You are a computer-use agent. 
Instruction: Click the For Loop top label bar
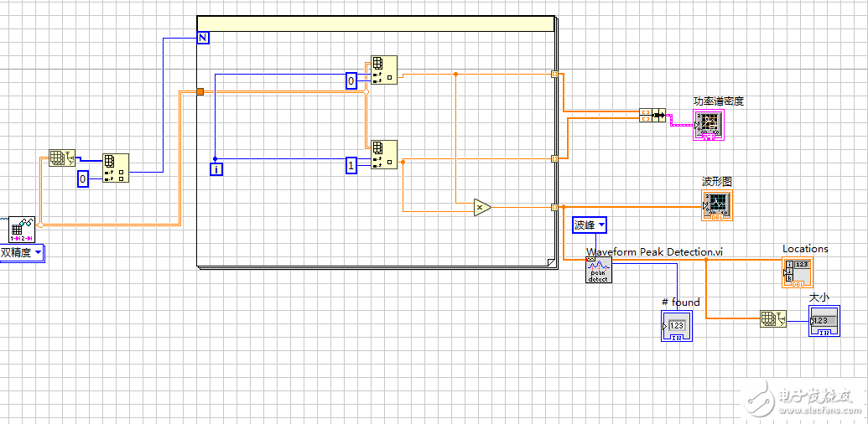coord(376,23)
